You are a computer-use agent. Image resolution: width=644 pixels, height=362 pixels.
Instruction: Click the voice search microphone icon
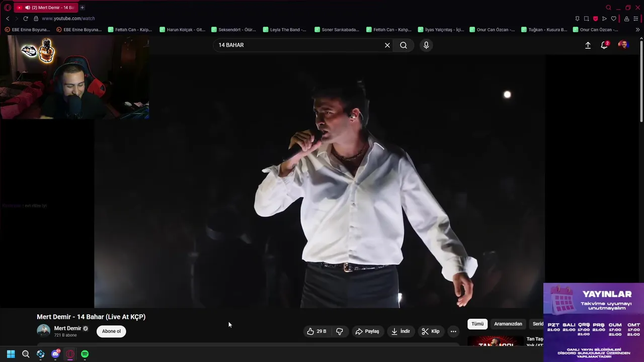pos(426,45)
